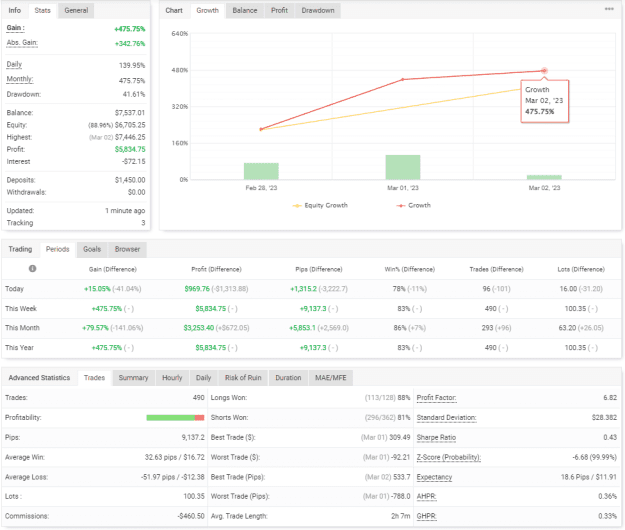Screen dimensions: 625x530
Task: Open the Hourly statistics tab
Action: [172, 377]
